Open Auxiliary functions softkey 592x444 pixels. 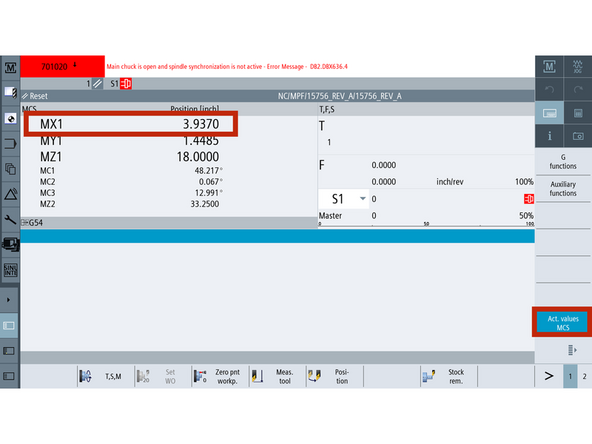tap(563, 189)
